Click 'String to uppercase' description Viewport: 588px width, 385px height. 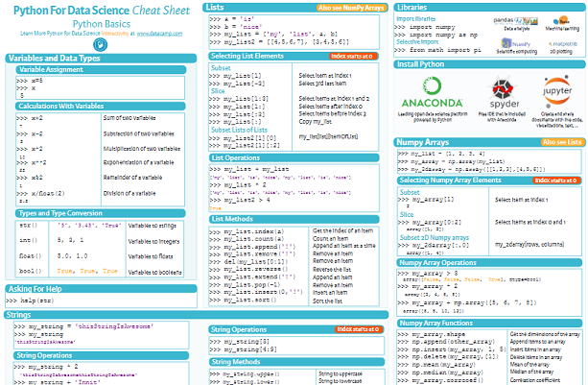[341, 373]
